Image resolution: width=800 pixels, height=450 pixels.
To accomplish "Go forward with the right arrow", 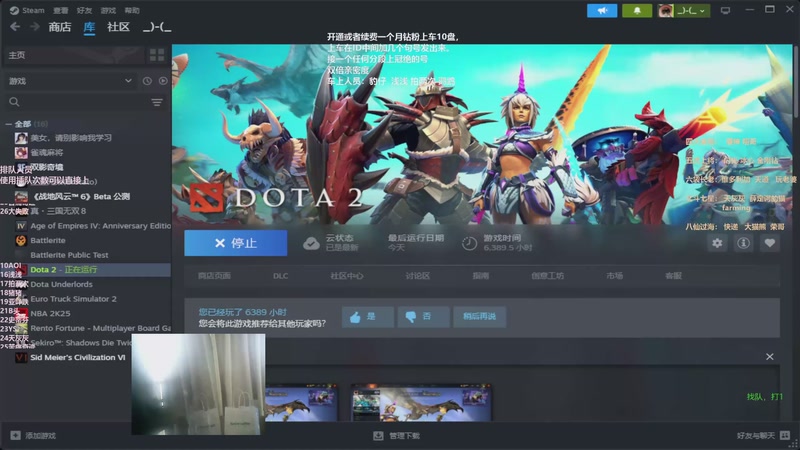I will [x=34, y=27].
